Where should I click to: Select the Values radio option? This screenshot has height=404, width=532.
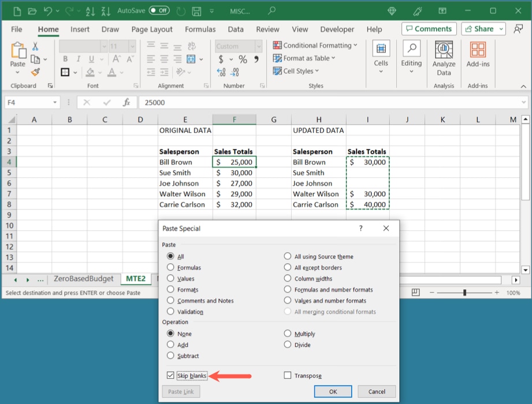pos(170,279)
